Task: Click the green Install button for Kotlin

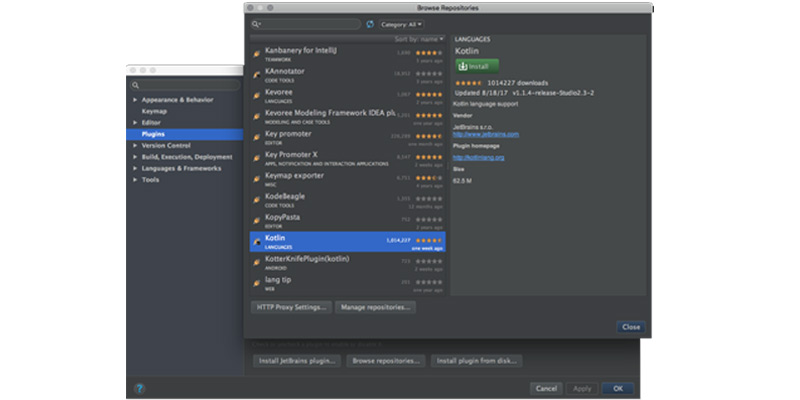Action: [477, 66]
